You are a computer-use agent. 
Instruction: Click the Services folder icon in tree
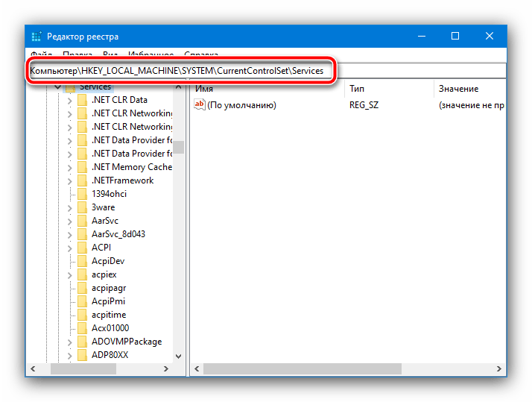70,88
